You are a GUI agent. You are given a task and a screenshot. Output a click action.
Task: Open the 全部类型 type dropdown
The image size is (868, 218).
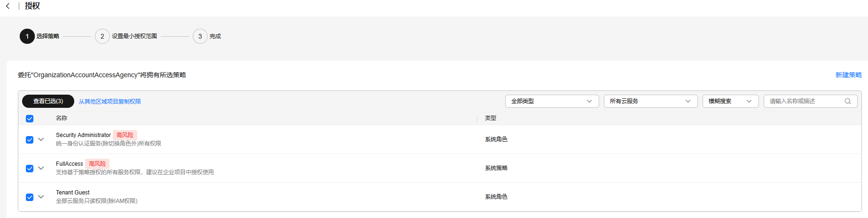click(x=552, y=101)
